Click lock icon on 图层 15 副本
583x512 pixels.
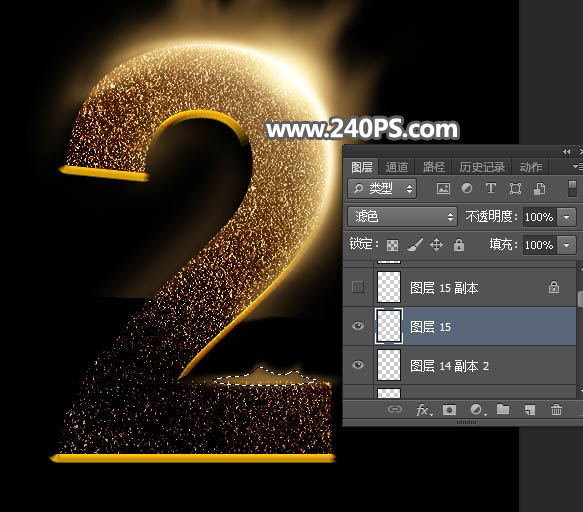point(554,287)
